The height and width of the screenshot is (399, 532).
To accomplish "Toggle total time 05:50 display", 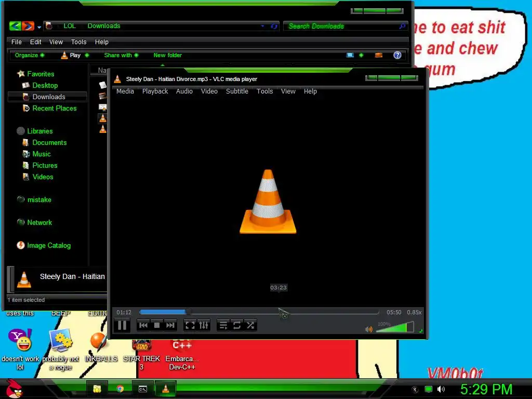I will pyautogui.click(x=394, y=312).
